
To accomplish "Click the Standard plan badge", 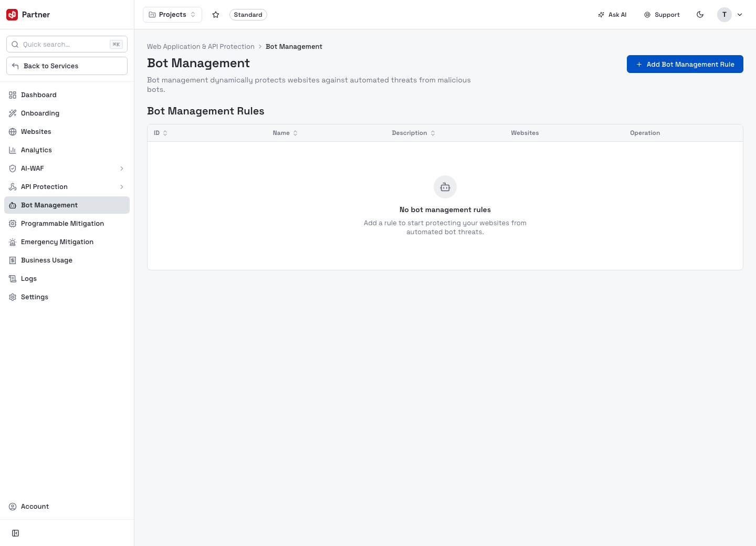I will [x=248, y=15].
